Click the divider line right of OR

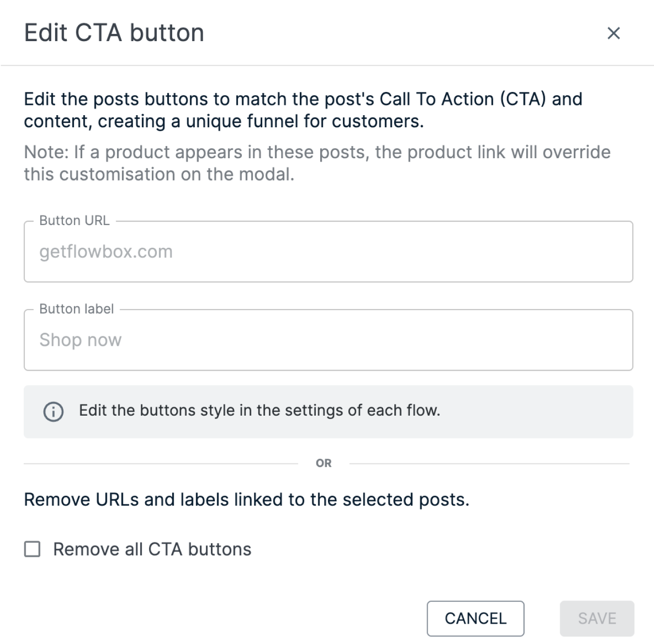[490, 464]
